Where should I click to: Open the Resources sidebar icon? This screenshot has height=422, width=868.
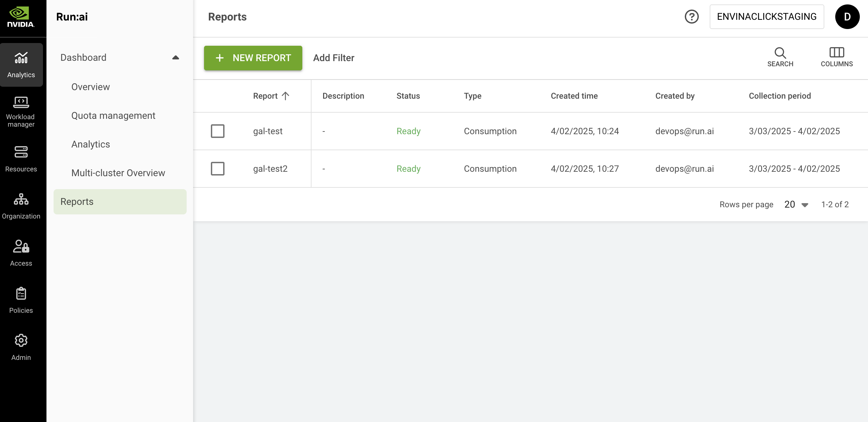(x=21, y=152)
